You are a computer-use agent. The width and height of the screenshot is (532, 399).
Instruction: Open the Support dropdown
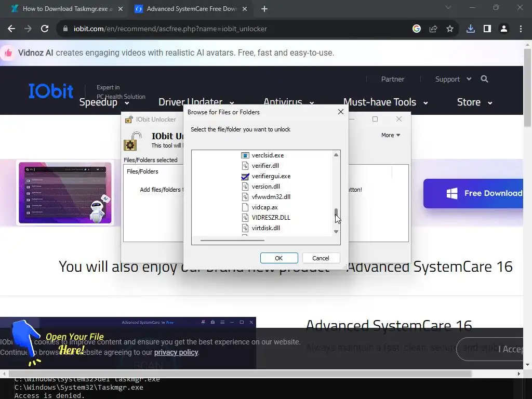coord(453,79)
